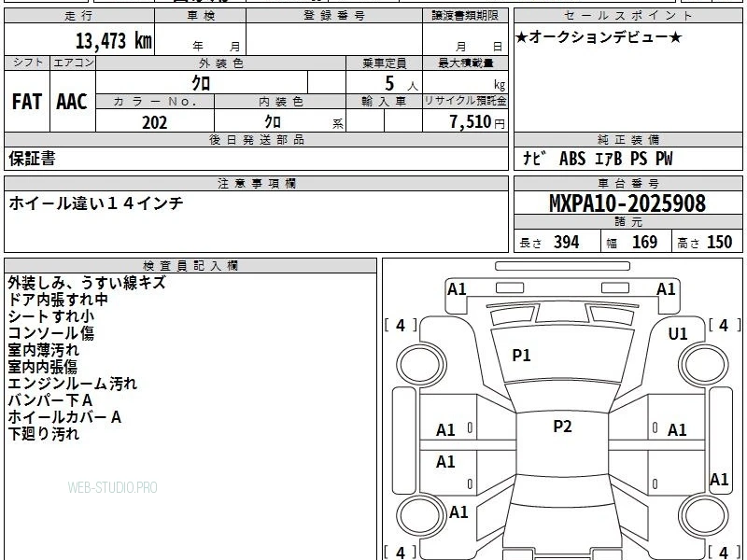The width and height of the screenshot is (747, 560).
Task: Click the 注意事項欄 header
Action: click(x=256, y=183)
